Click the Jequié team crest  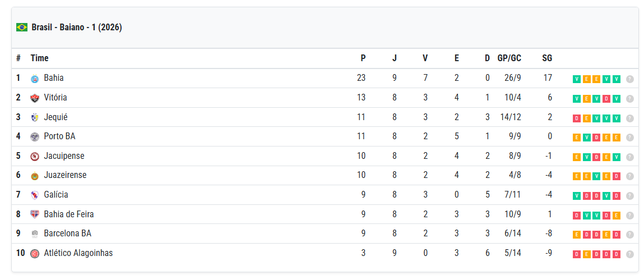tap(35, 117)
